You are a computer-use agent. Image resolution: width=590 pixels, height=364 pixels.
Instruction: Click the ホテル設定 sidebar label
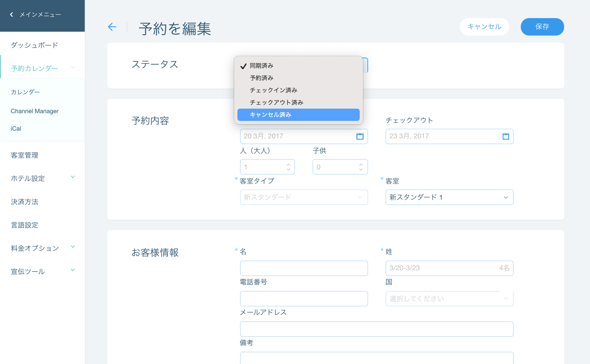click(x=28, y=178)
